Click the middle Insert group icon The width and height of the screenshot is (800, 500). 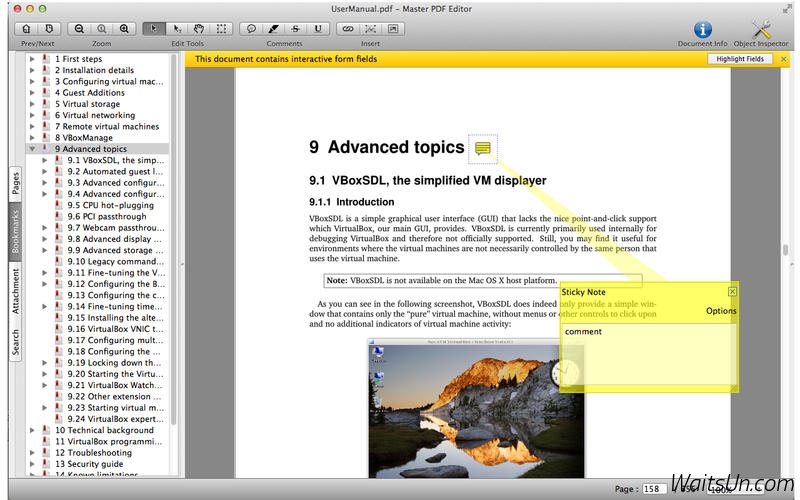(370, 29)
